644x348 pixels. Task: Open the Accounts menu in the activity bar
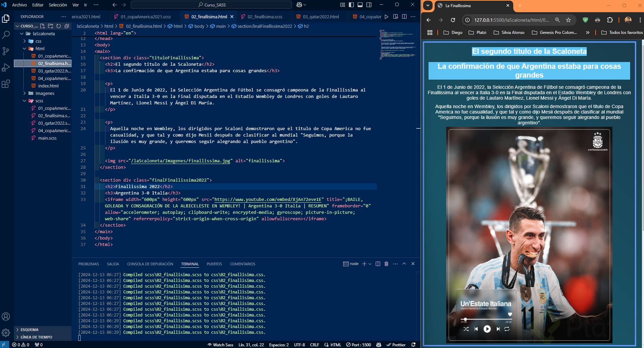click(6, 316)
